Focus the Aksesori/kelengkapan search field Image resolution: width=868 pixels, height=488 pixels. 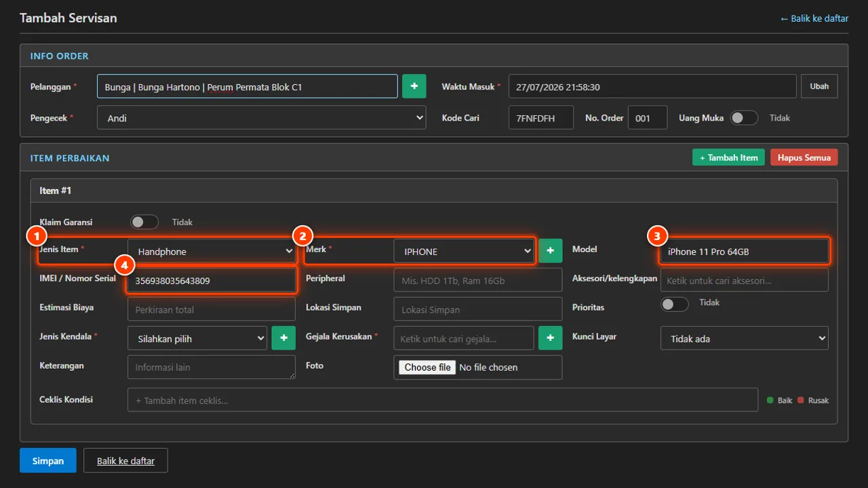(x=745, y=280)
